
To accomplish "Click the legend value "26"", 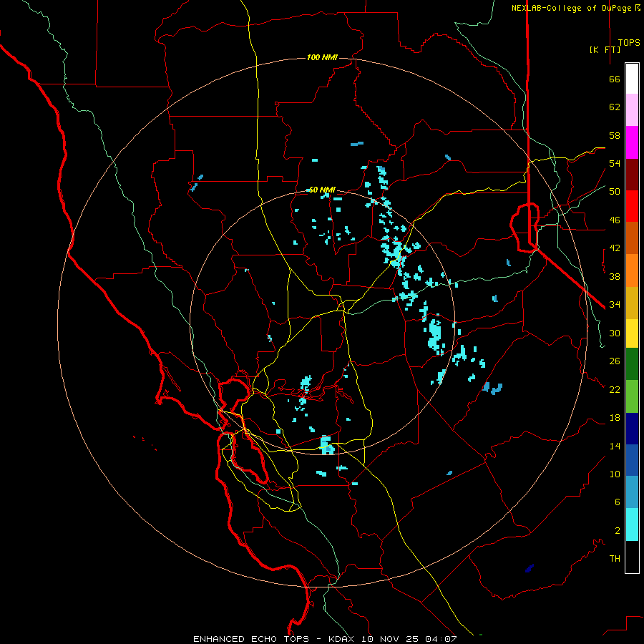I will point(615,361).
